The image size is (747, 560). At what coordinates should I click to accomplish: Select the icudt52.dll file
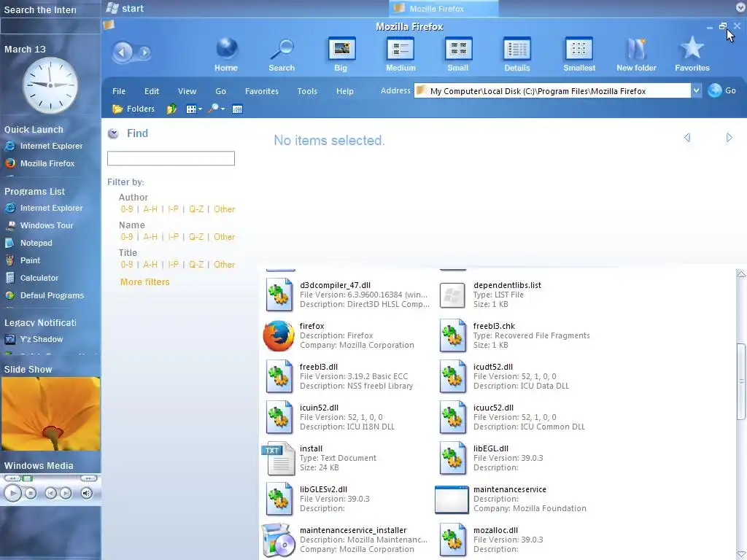pos(504,377)
